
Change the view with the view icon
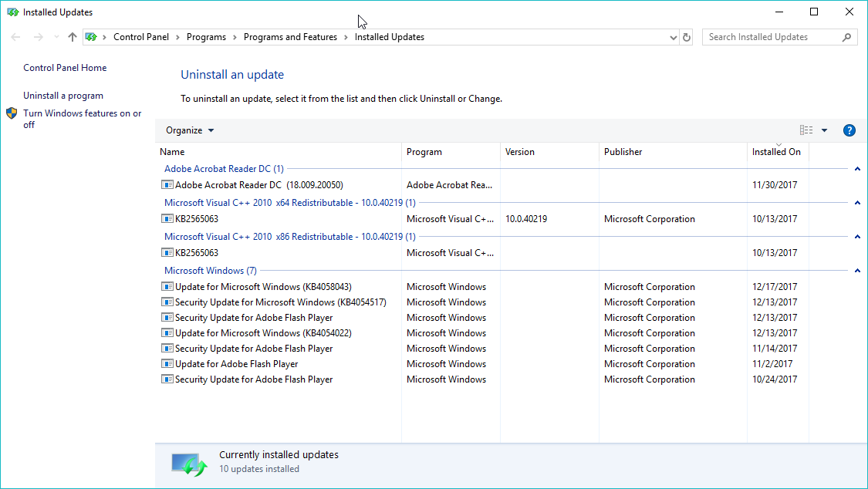806,130
